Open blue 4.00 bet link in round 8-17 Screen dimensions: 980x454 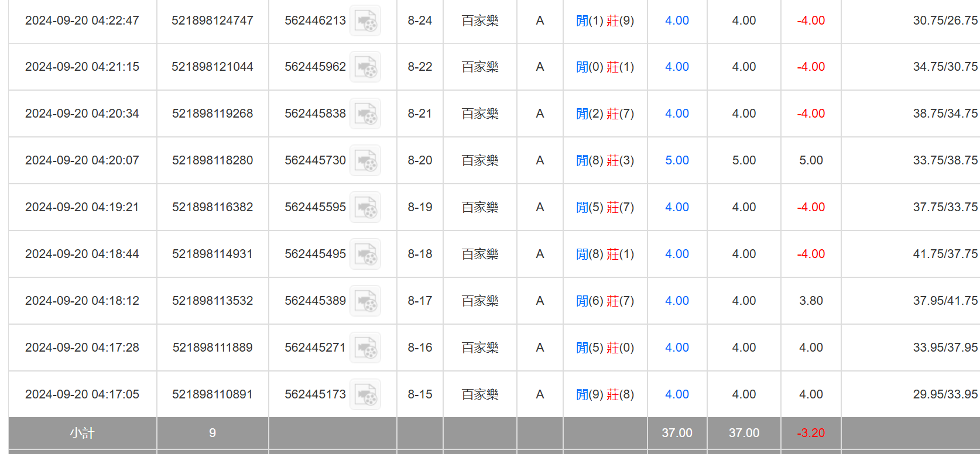click(x=677, y=301)
